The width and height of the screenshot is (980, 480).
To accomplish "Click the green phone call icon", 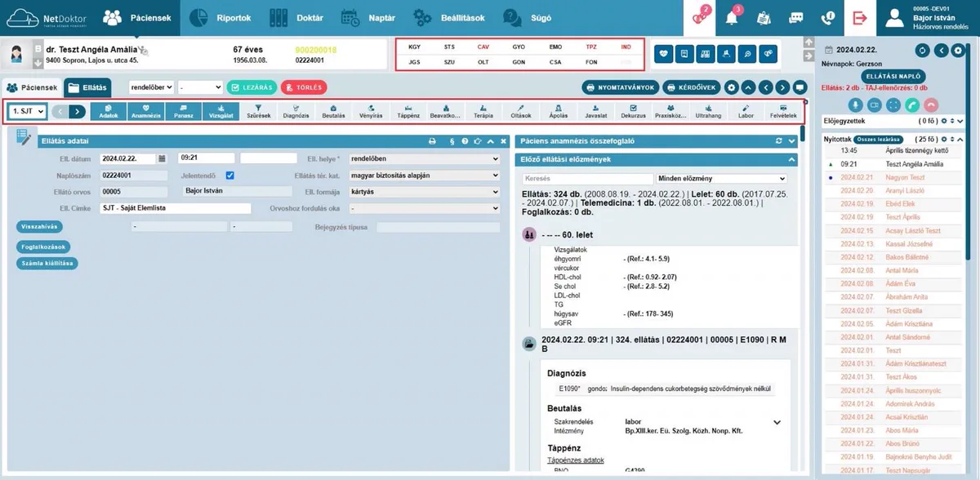I will tap(912, 104).
